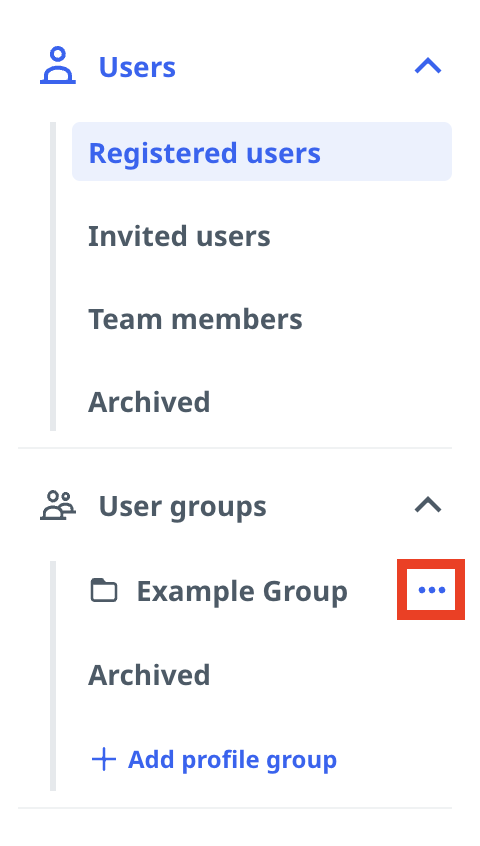Select the Users section heading
Viewport: 480px width, 846px height.
tap(137, 67)
